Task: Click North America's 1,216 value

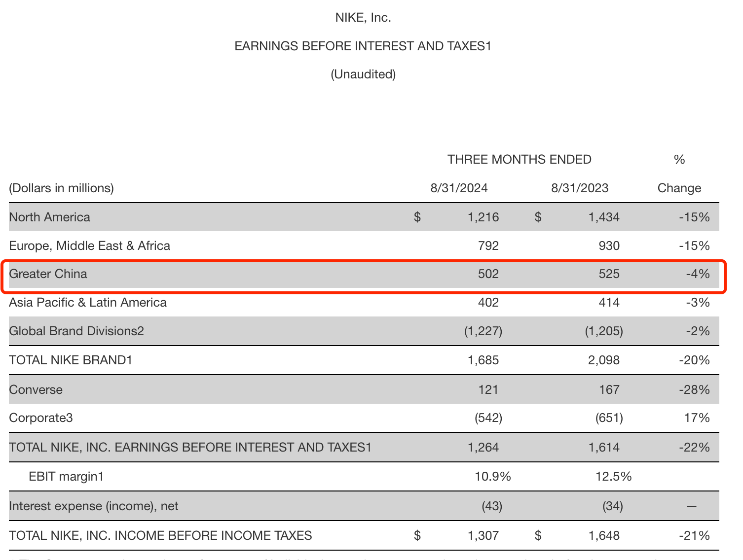Action: (x=483, y=217)
